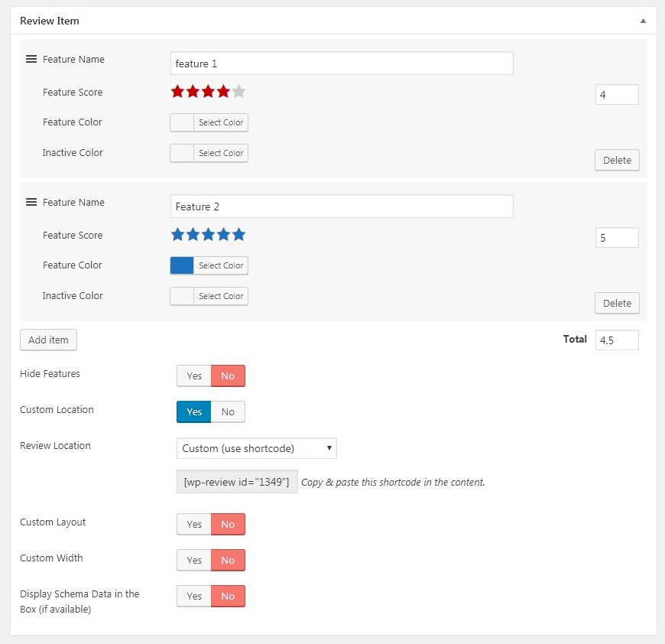665x644 pixels.
Task: Set Feature 2 score to one star
Action: [177, 234]
